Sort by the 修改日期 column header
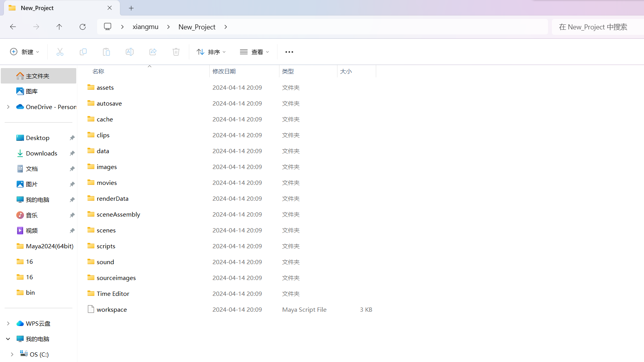 (x=224, y=71)
